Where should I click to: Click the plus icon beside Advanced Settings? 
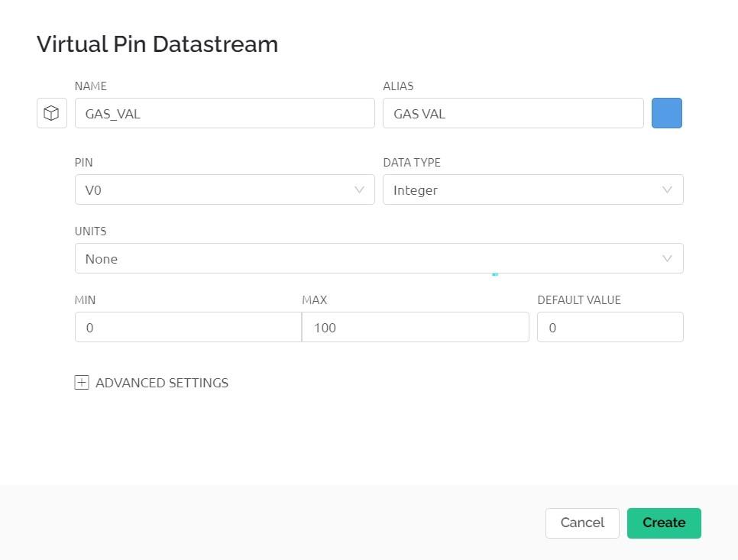coord(82,383)
